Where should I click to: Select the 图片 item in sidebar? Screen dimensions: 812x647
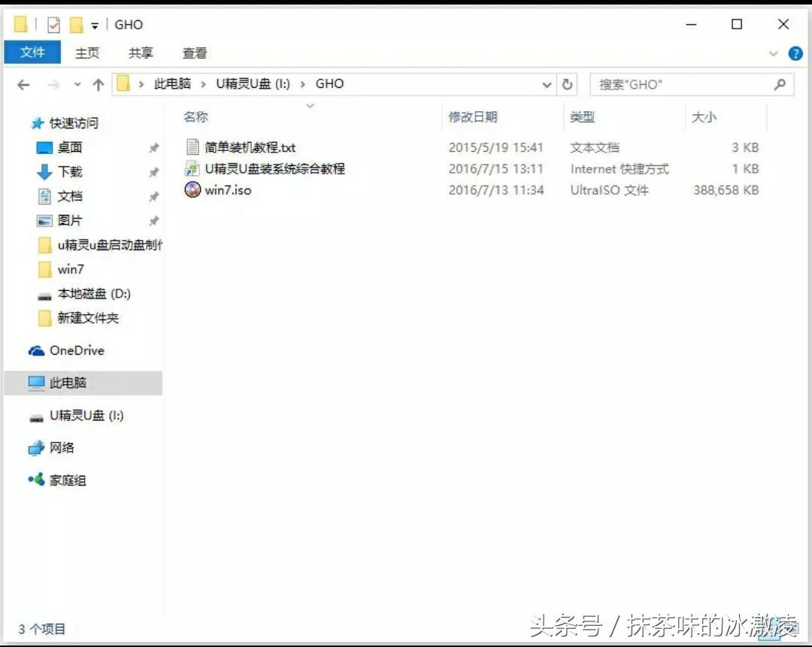[x=68, y=219]
